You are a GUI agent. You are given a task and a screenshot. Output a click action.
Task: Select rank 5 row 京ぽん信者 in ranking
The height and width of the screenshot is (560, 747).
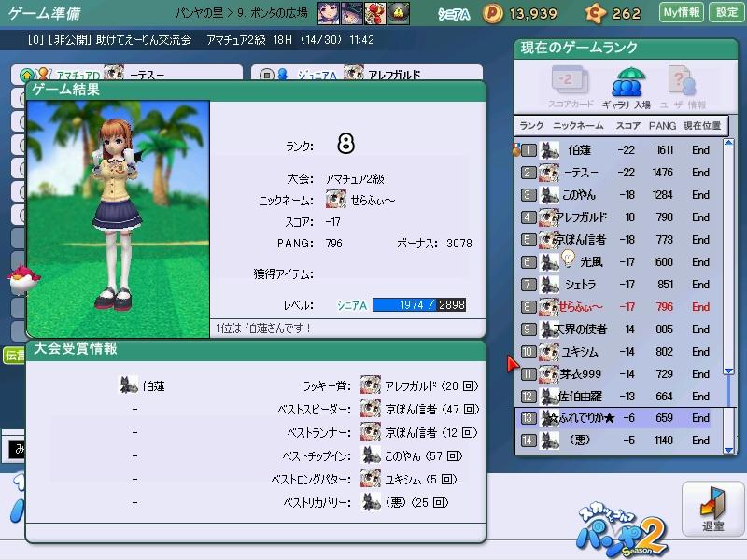pyautogui.click(x=619, y=240)
